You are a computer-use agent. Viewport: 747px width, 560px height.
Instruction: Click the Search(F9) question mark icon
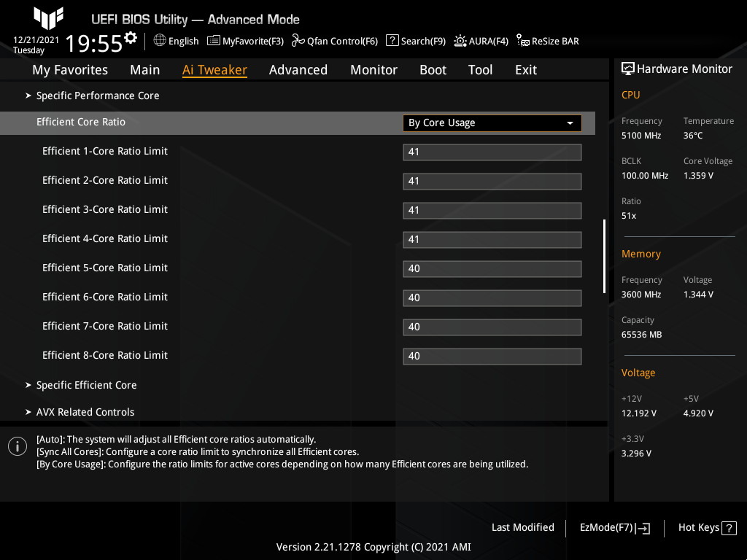(x=392, y=41)
